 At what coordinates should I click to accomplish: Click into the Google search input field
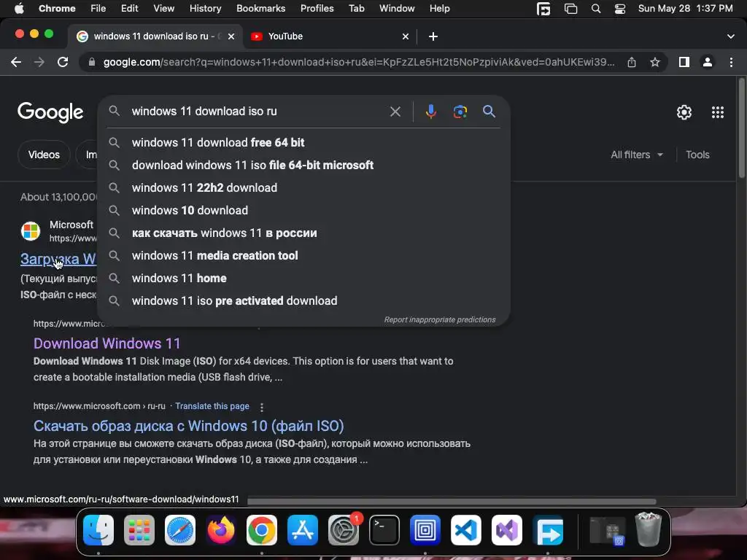258,112
